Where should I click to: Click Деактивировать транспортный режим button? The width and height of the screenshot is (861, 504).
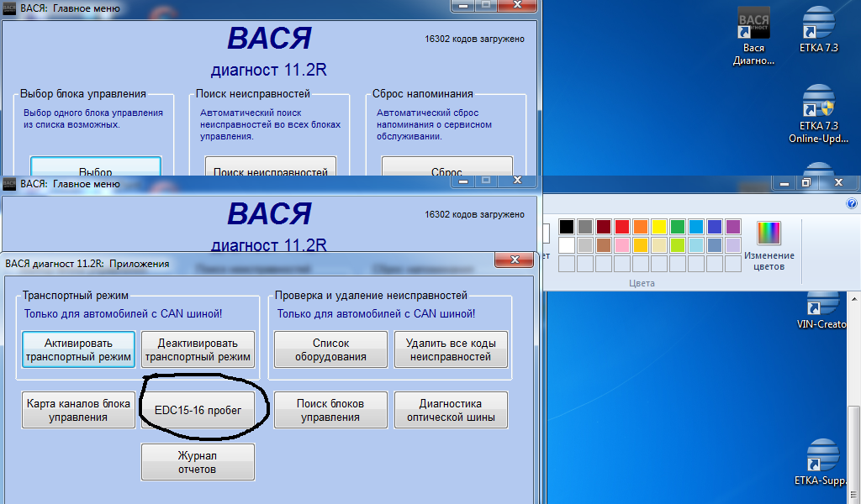pos(198,349)
